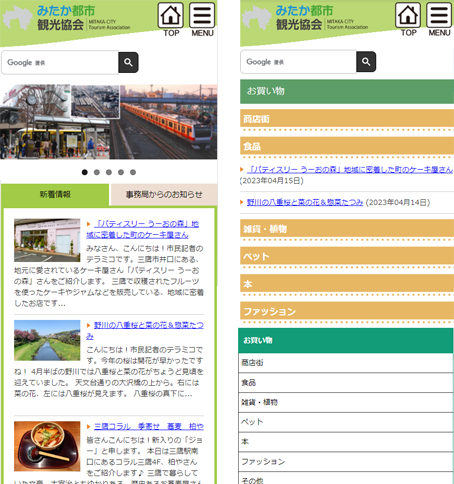
Task: Expand the 本 orange section header
Action: (347, 284)
